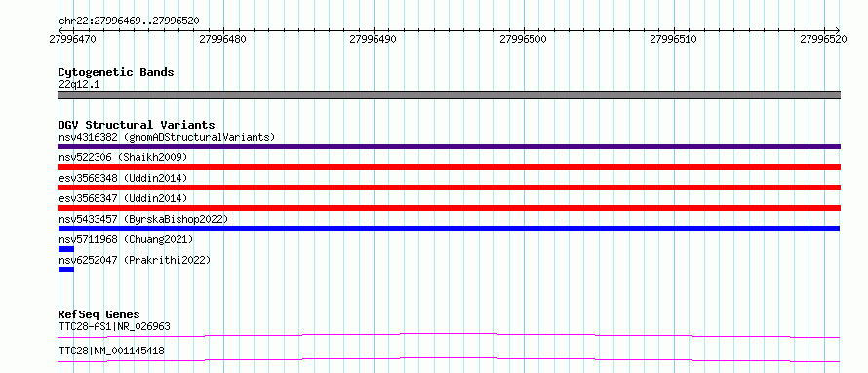This screenshot has height=373, width=868.
Task: Click the purple nsv4316382 variant bar
Action: [x=449, y=146]
